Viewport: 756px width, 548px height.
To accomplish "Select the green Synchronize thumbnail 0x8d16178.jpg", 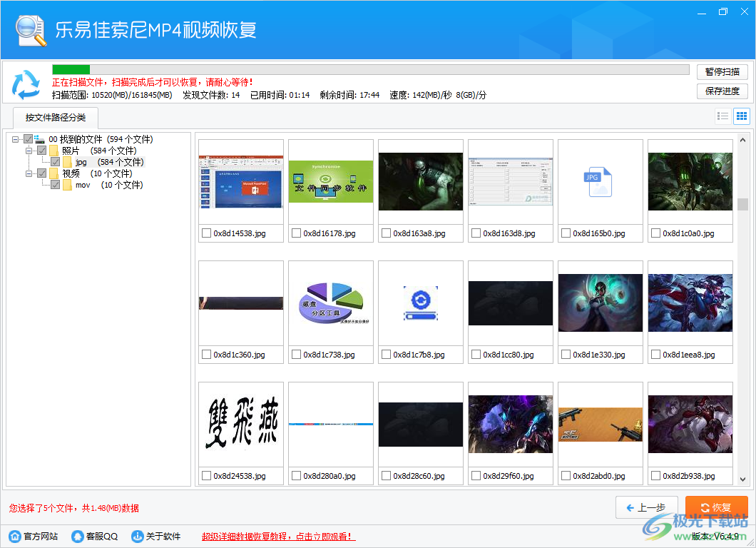I will tap(331, 182).
